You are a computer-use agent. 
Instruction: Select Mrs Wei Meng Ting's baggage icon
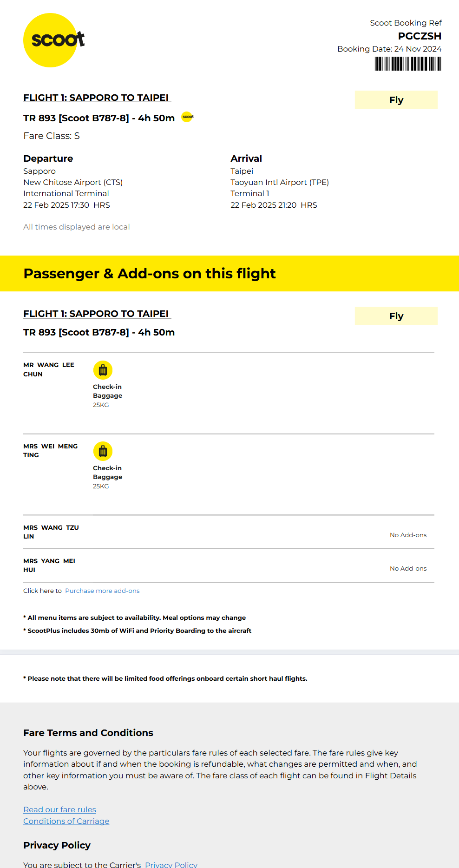pos(103,451)
